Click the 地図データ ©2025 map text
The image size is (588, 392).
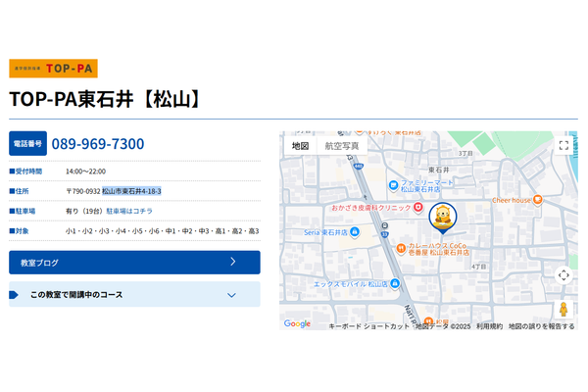tap(443, 326)
